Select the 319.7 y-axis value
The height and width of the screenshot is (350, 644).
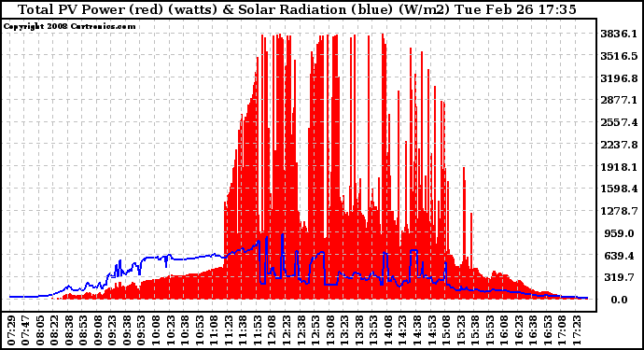(620, 277)
